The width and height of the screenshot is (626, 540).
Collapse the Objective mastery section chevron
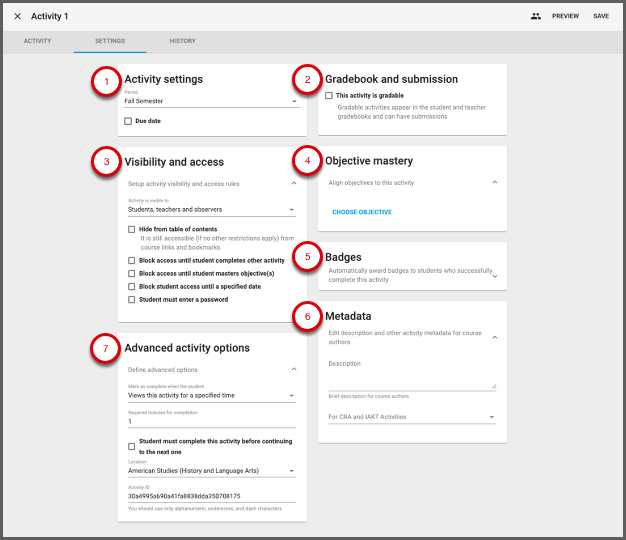pos(495,183)
